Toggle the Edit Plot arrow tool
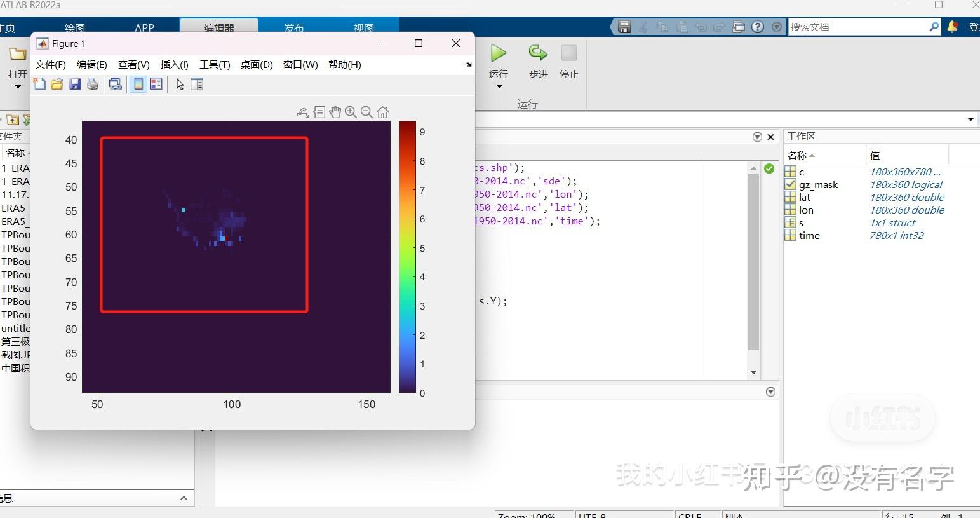The width and height of the screenshot is (980, 518). pos(180,84)
